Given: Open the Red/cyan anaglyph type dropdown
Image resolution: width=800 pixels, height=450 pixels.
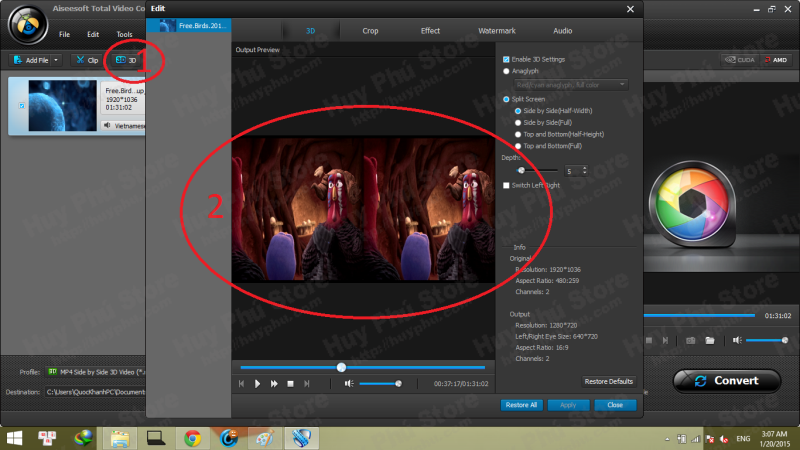Looking at the screenshot, I should tap(570, 85).
